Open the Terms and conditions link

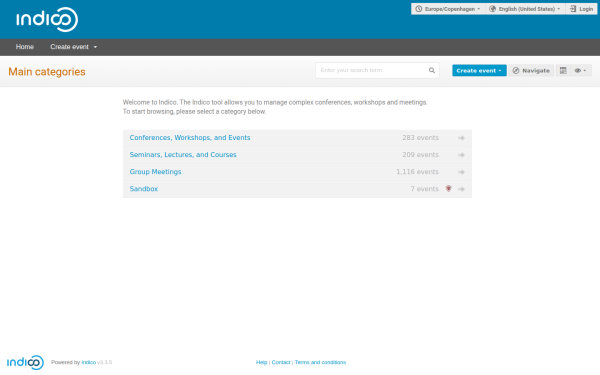pyautogui.click(x=320, y=362)
